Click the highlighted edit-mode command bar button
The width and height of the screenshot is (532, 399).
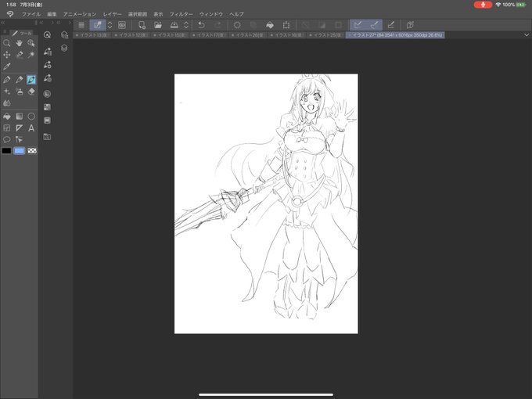pyautogui.click(x=97, y=25)
